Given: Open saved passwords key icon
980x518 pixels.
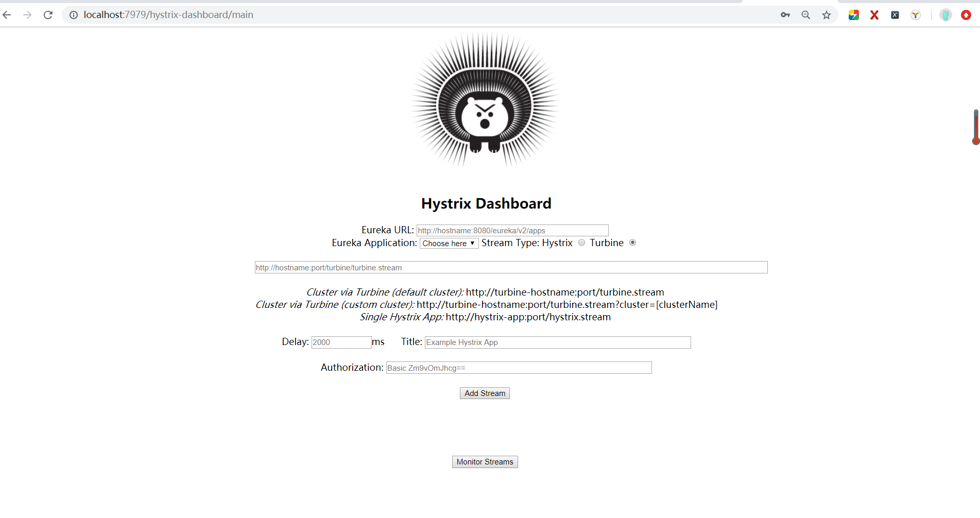Looking at the screenshot, I should click(785, 15).
